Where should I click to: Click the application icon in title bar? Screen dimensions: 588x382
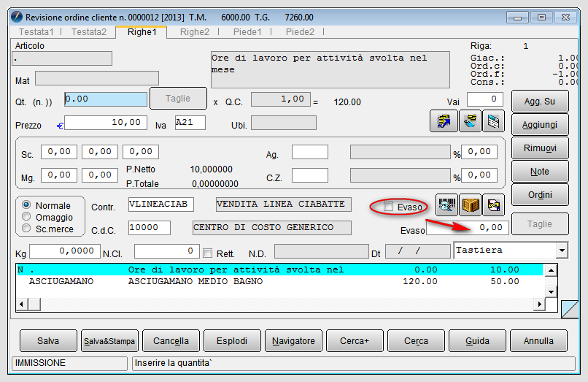pyautogui.click(x=17, y=17)
